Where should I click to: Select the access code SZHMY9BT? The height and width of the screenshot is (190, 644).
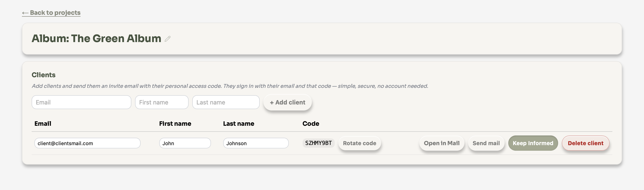[318, 143]
